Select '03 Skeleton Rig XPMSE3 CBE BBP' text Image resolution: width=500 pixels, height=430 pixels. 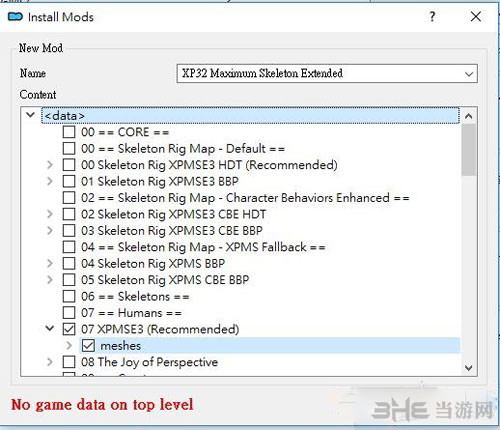pos(172,231)
